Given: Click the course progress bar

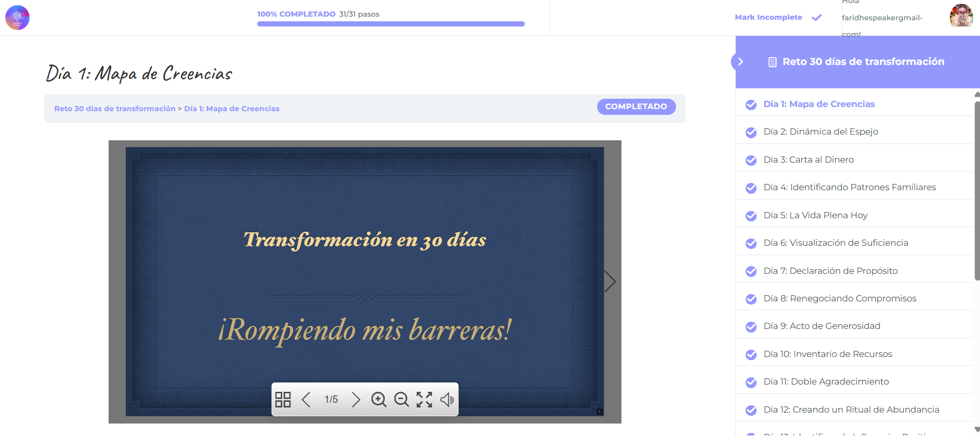Looking at the screenshot, I should point(391,24).
